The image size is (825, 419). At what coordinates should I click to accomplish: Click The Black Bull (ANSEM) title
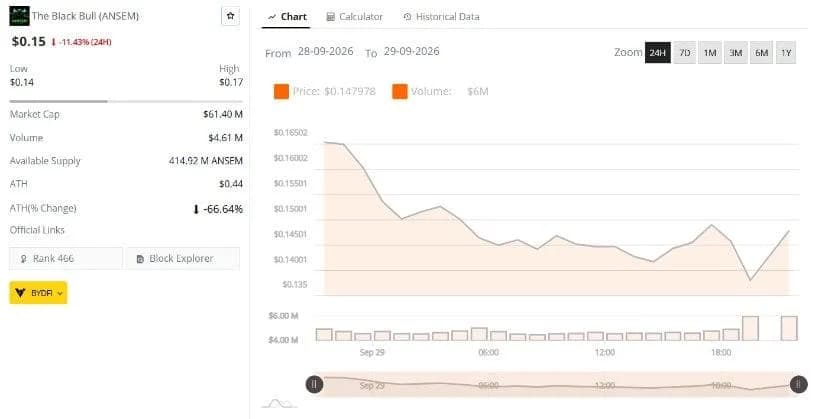pyautogui.click(x=85, y=16)
